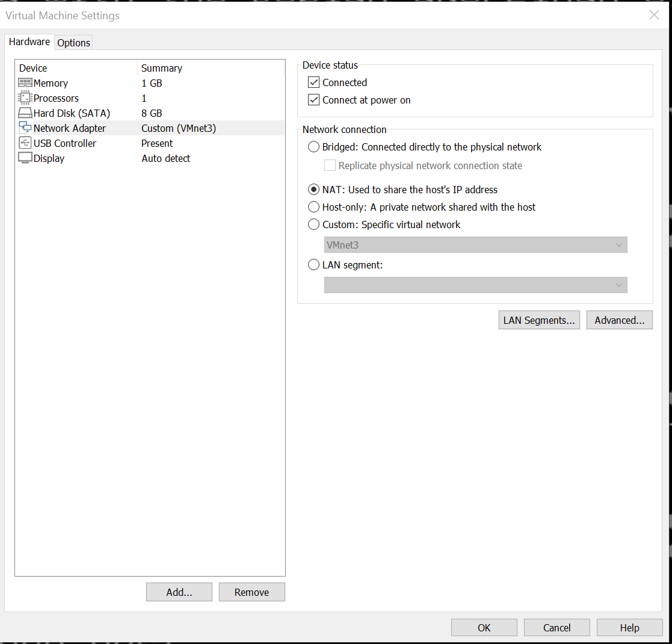Toggle Connect at power on checkbox
The height and width of the screenshot is (644, 672).
click(313, 100)
